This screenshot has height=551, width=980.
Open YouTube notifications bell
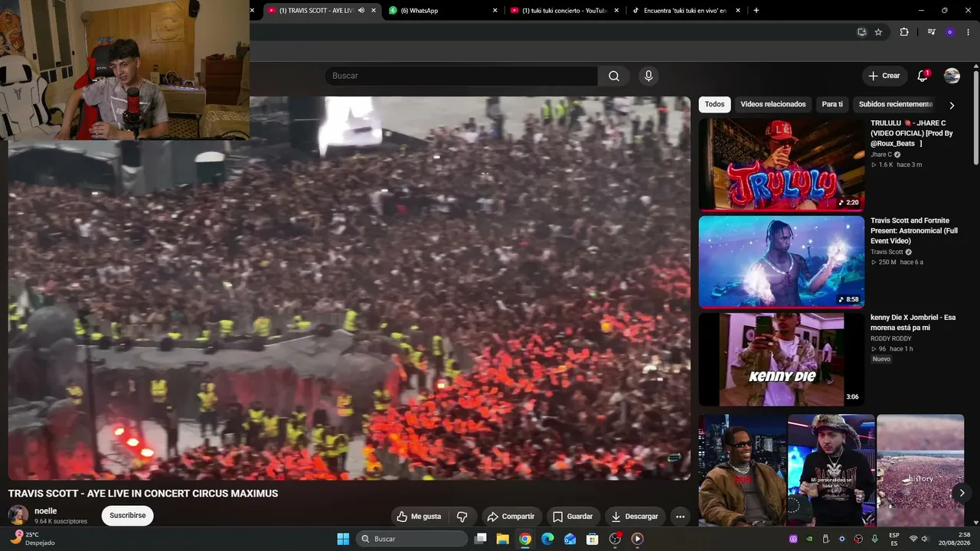pyautogui.click(x=923, y=76)
